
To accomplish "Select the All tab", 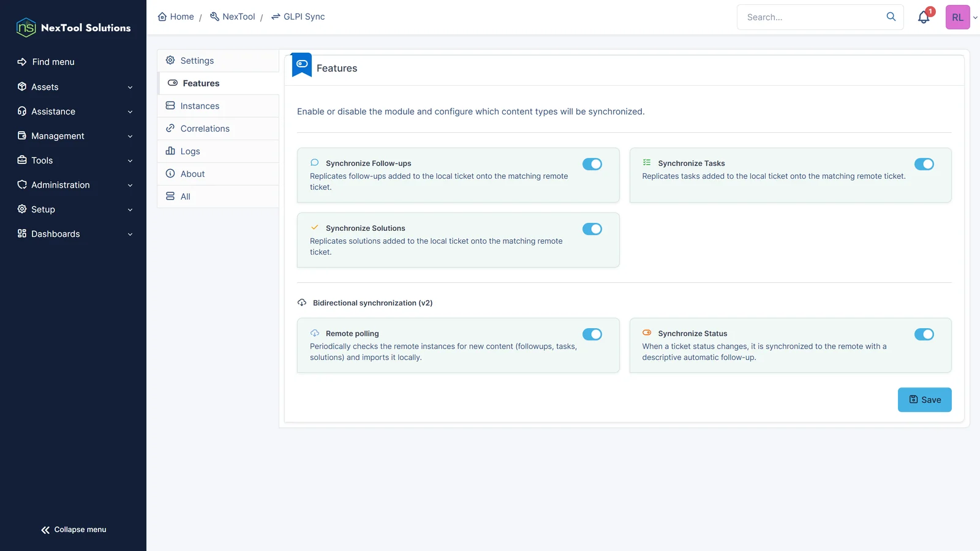I will [218, 197].
